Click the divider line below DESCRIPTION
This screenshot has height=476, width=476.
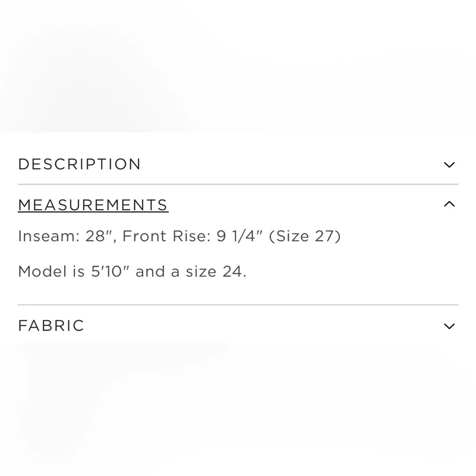point(238,184)
